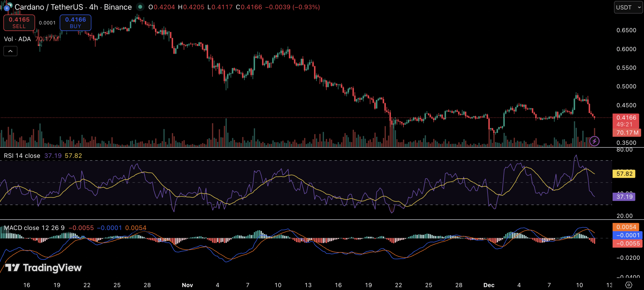The image size is (644, 290).
Task: Open the USDT currency dropdown at top right
Action: (628, 8)
